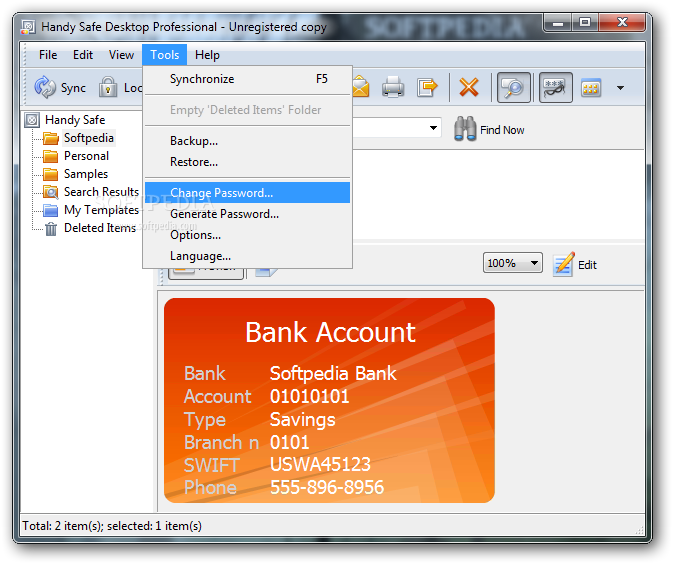Open the Edit menu
Screen dimensions: 673x564
coord(83,55)
